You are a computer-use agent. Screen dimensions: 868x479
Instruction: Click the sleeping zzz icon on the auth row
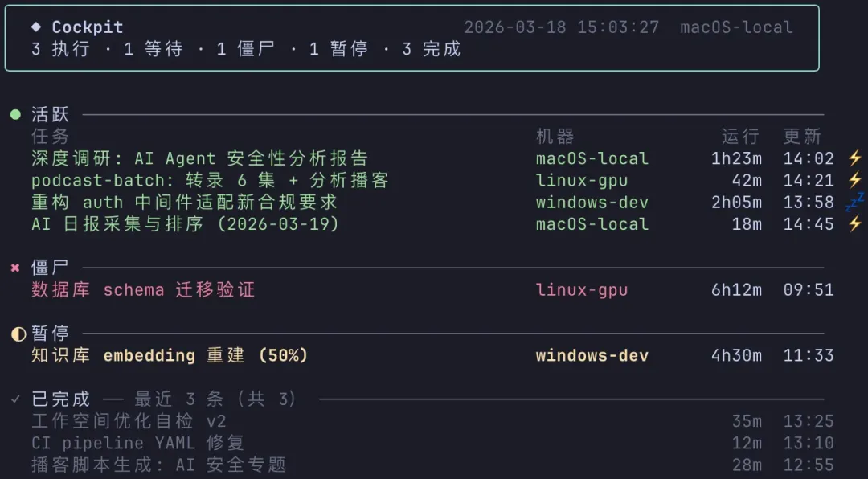point(854,201)
